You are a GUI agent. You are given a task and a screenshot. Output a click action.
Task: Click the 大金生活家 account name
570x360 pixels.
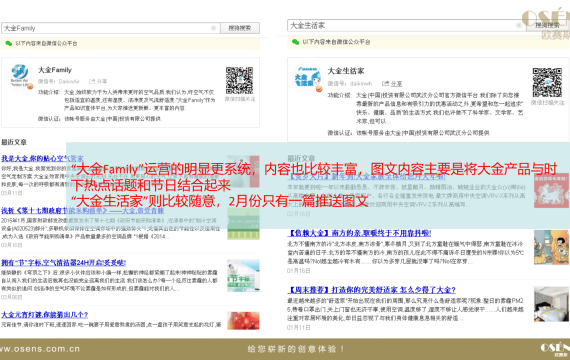click(346, 71)
